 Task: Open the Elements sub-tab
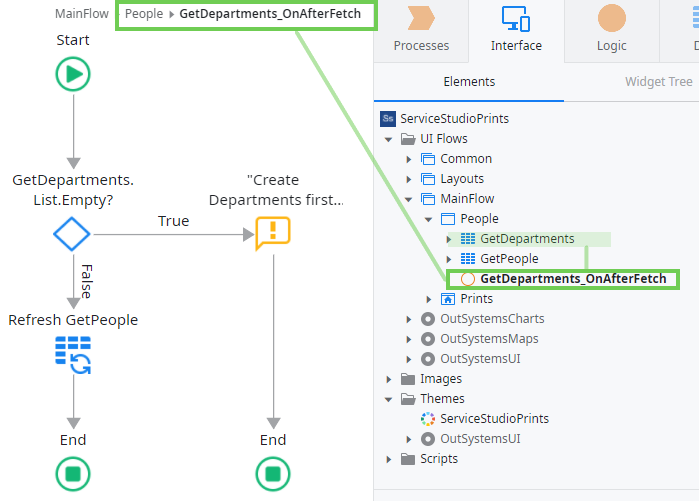(x=469, y=82)
